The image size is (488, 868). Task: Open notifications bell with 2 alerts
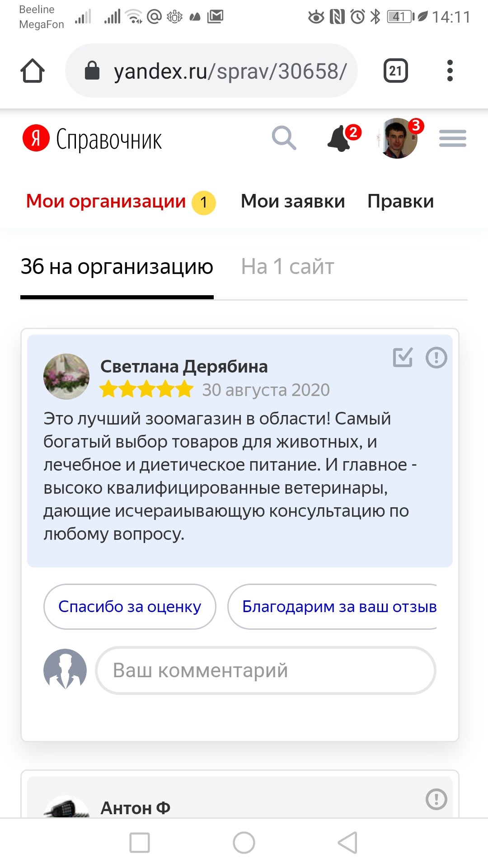click(343, 138)
